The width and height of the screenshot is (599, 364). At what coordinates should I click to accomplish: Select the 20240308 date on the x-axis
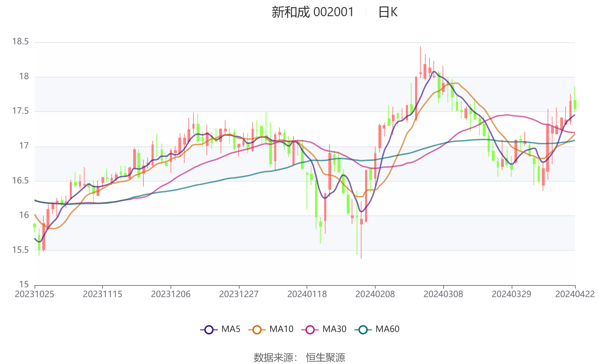(x=443, y=294)
